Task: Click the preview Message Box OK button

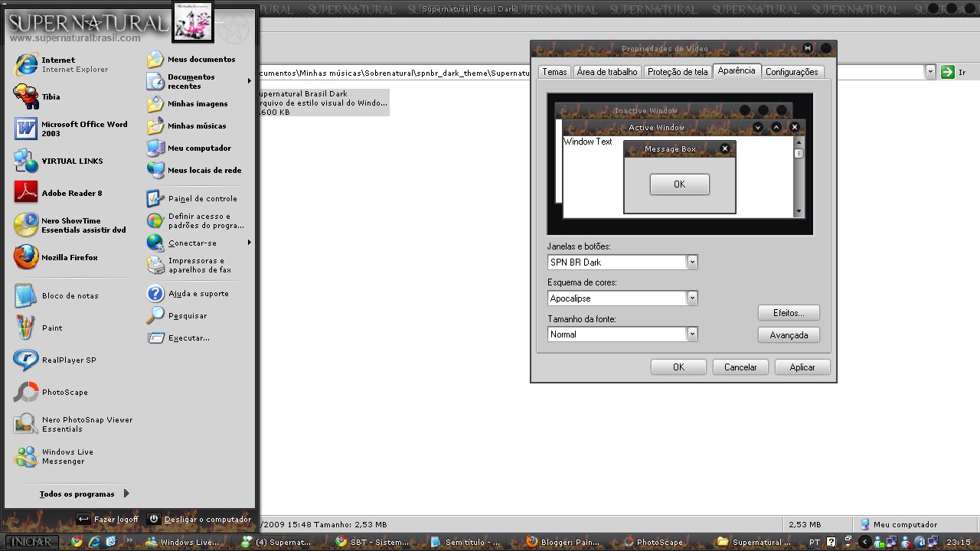Action: (x=679, y=184)
